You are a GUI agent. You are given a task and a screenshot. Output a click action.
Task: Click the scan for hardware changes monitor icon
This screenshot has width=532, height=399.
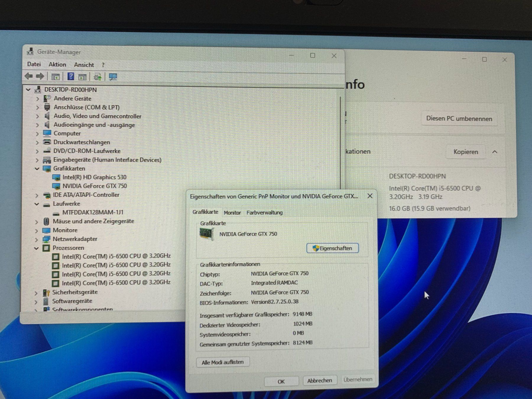[113, 77]
